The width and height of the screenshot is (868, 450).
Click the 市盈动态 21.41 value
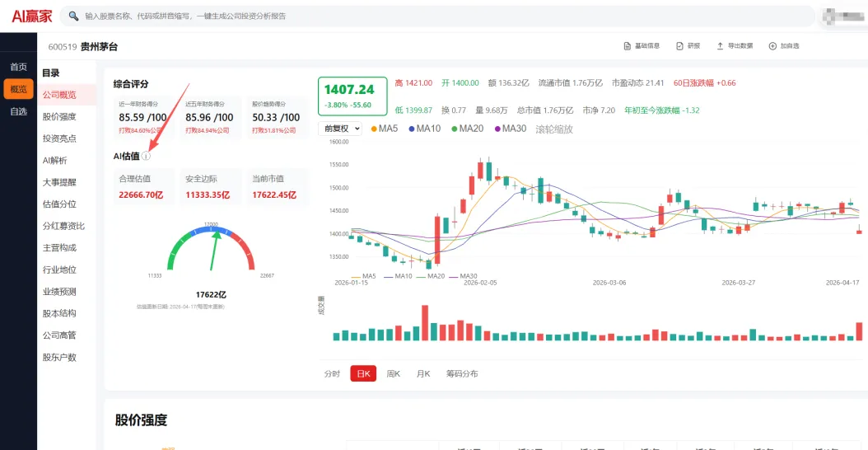point(637,83)
